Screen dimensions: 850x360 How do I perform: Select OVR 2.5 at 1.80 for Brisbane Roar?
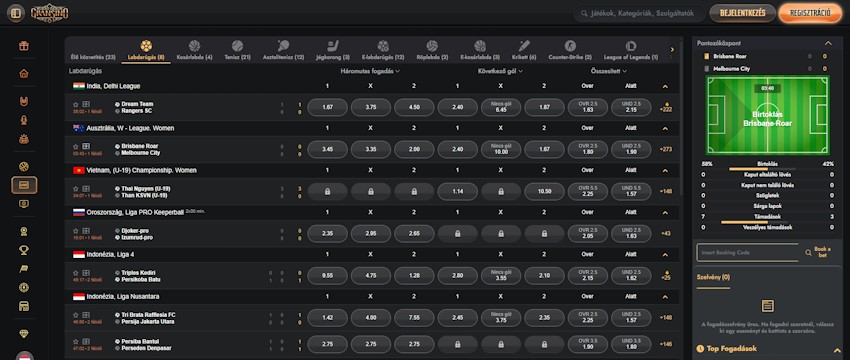coord(588,149)
